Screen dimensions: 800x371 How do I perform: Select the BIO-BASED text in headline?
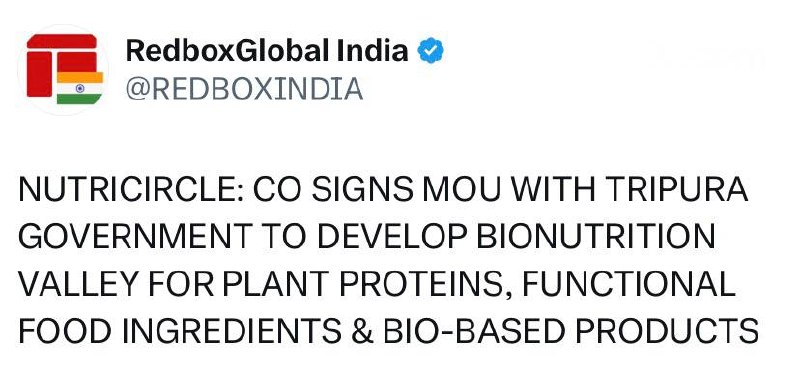point(475,330)
